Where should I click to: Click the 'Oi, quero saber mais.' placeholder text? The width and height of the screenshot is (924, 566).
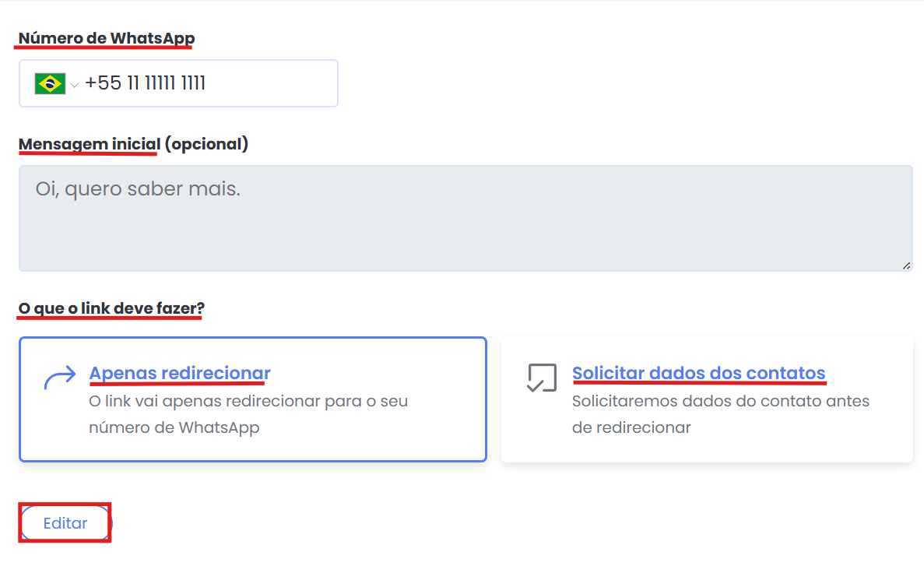coord(138,188)
